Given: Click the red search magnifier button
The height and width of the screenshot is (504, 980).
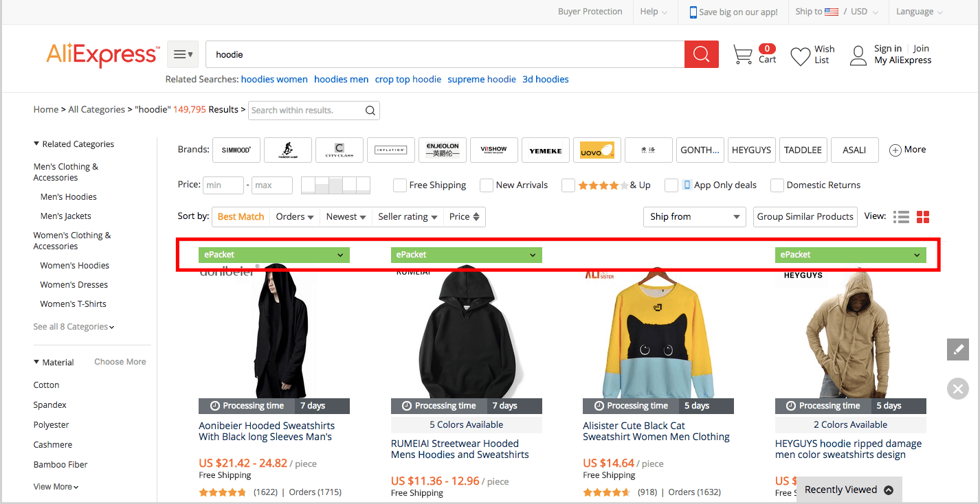Looking at the screenshot, I should [701, 54].
